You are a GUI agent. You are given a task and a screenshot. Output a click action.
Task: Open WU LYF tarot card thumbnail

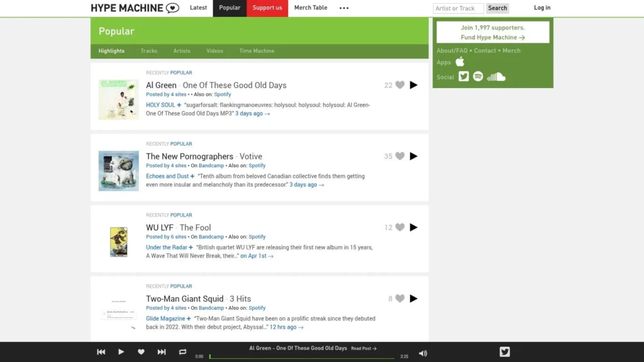tap(118, 242)
